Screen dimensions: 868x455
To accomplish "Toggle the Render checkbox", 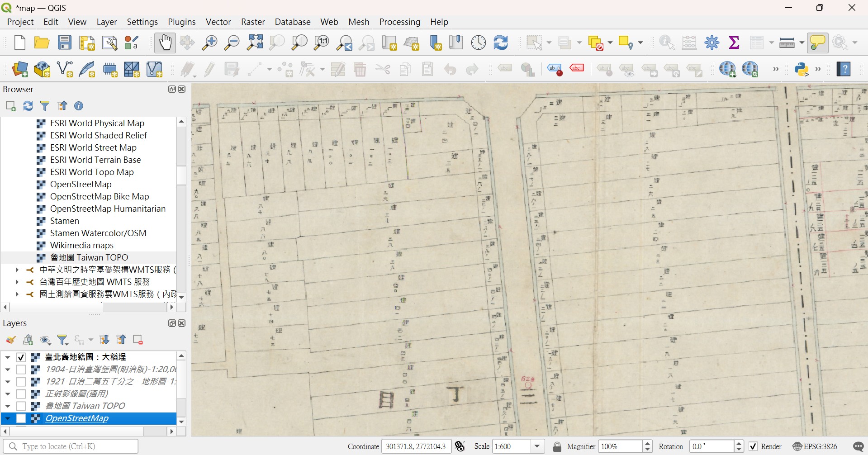I will pyautogui.click(x=753, y=447).
